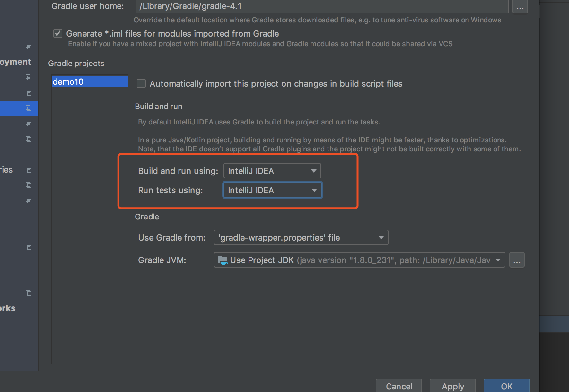Confirm settings with the OK button
Image resolution: width=569 pixels, height=392 pixels.
pyautogui.click(x=506, y=386)
